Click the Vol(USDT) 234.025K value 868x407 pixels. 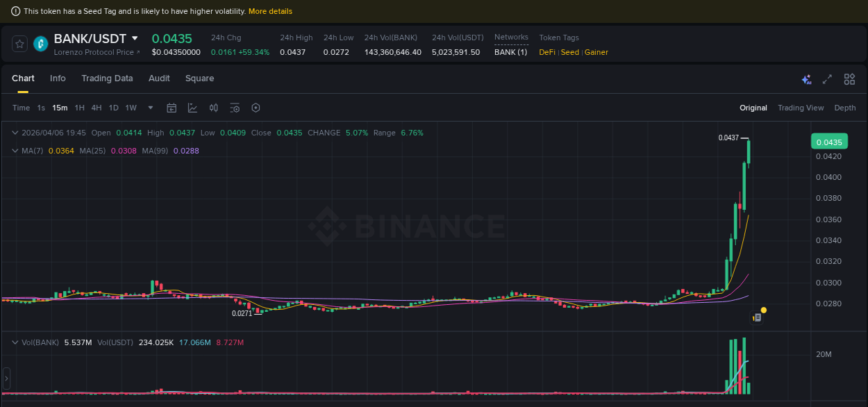click(x=156, y=342)
